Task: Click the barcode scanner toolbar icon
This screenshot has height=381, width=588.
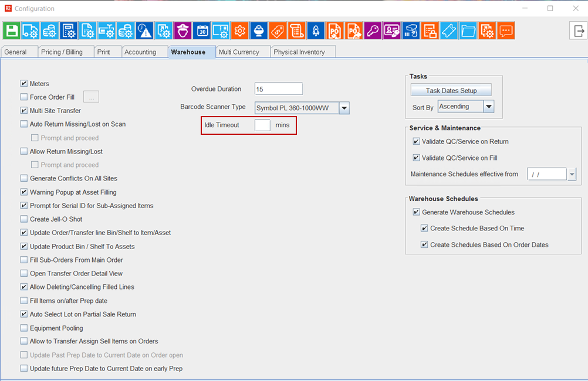Action: [x=411, y=31]
